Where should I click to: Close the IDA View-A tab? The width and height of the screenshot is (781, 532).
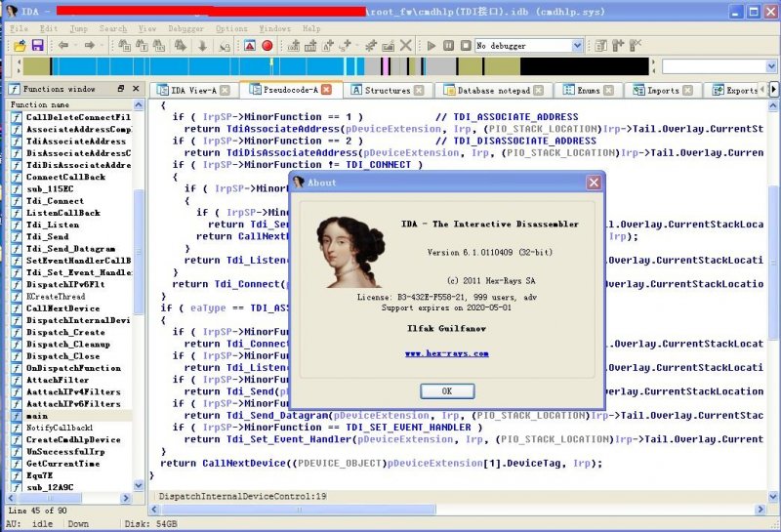click(x=226, y=90)
